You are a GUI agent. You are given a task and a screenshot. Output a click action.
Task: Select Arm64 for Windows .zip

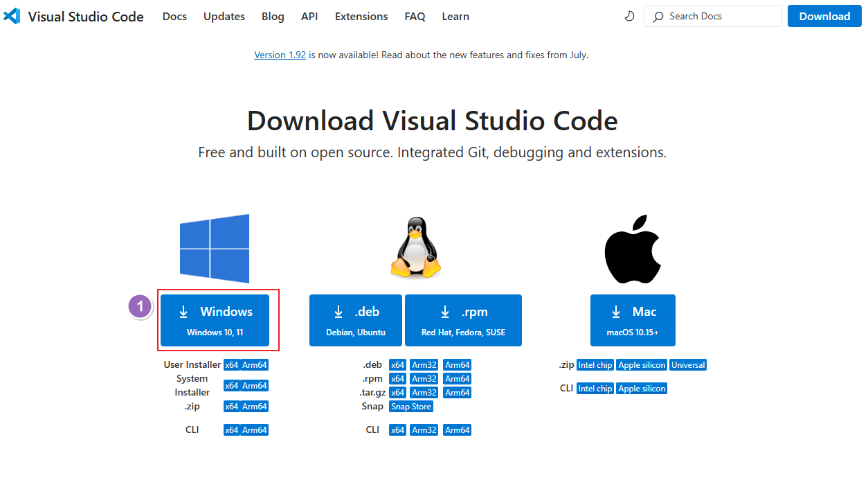pyautogui.click(x=255, y=407)
